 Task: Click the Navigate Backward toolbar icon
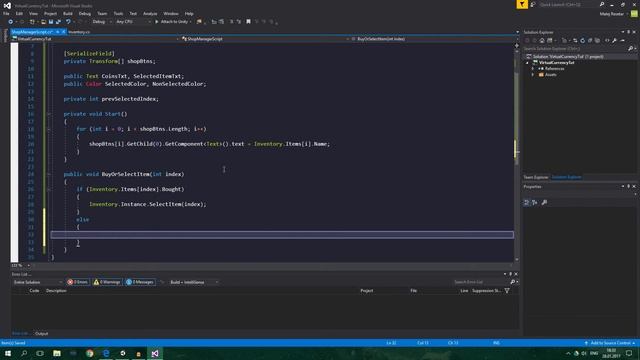(11, 22)
